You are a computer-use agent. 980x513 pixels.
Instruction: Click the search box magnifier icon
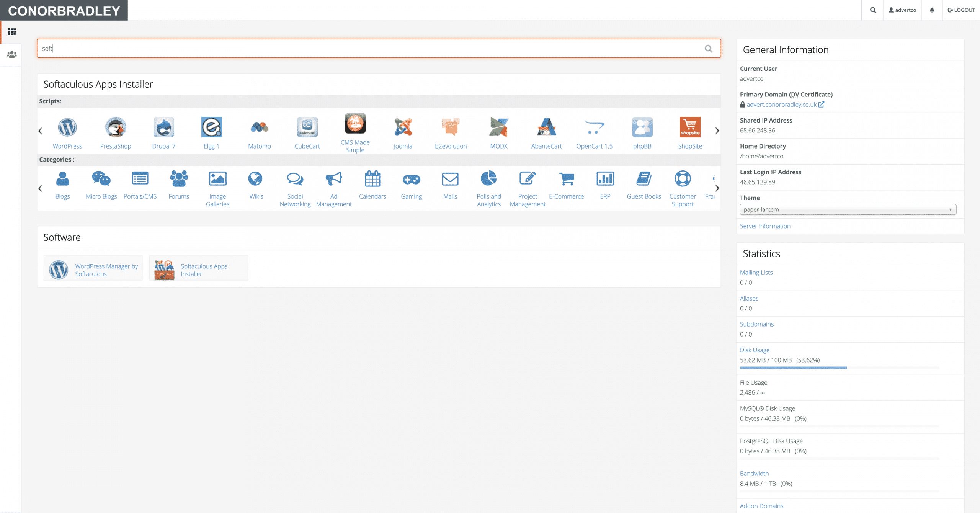[709, 49]
